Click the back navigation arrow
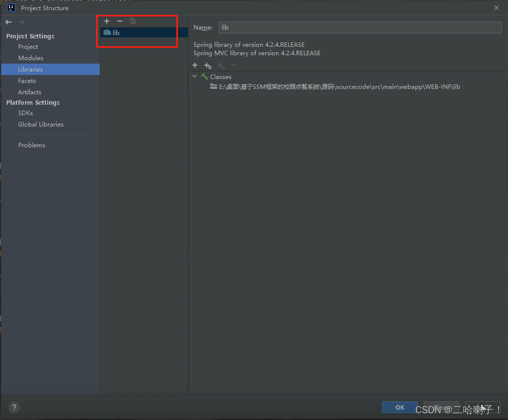The image size is (508, 420). (x=8, y=22)
